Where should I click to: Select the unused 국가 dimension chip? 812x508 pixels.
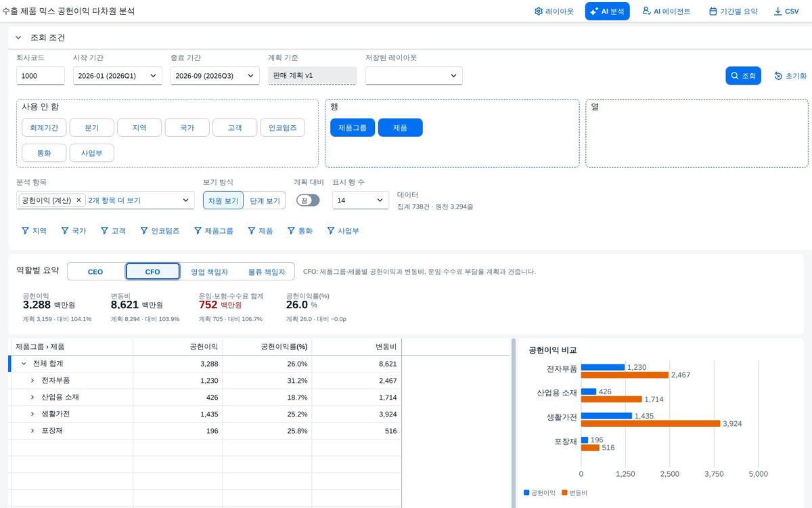click(x=187, y=127)
